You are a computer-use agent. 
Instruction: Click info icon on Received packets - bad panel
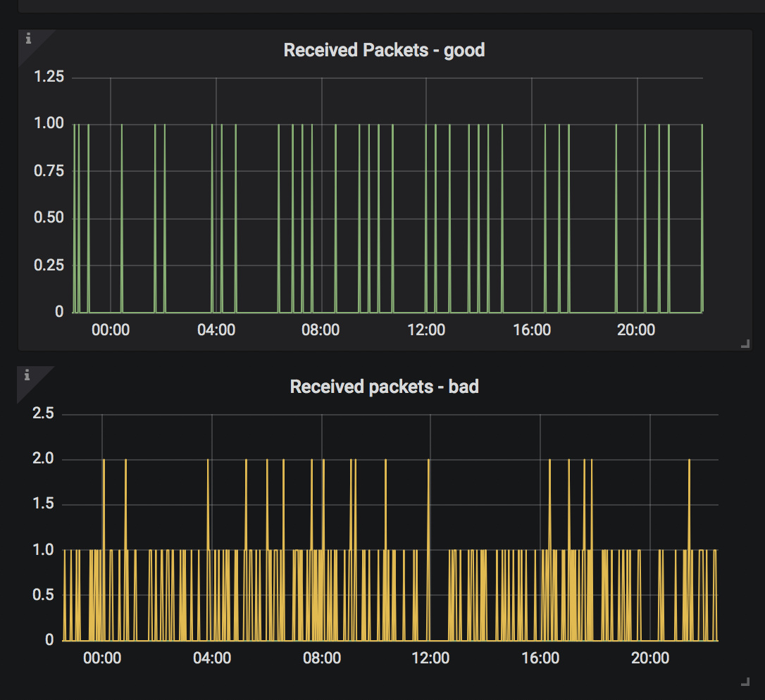[28, 375]
